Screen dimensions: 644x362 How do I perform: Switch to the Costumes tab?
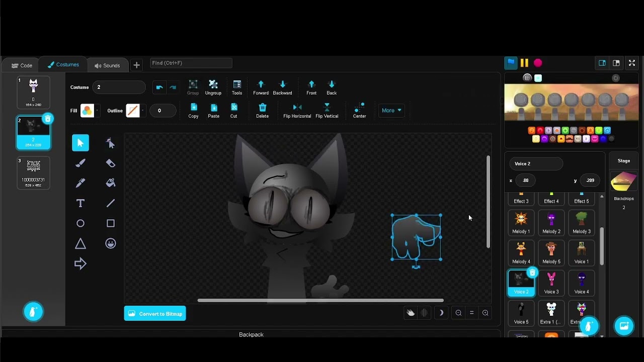63,65
